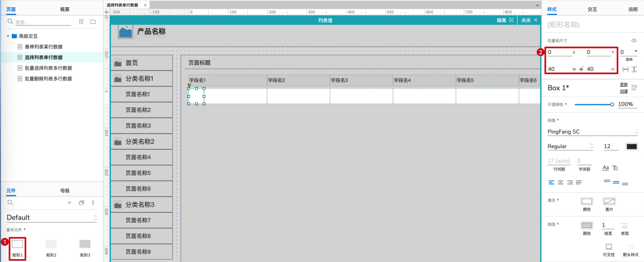Select the 矩形1 widget
644x262 pixels.
click(x=17, y=248)
